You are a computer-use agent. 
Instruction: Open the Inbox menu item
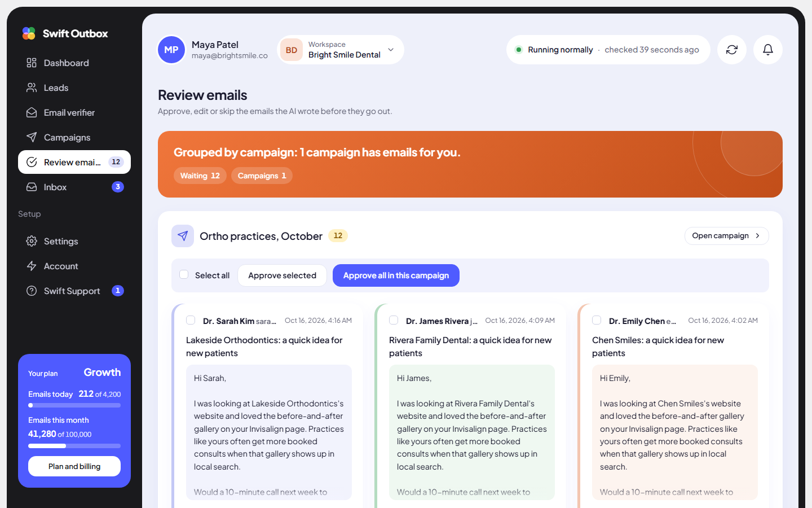tap(74, 187)
